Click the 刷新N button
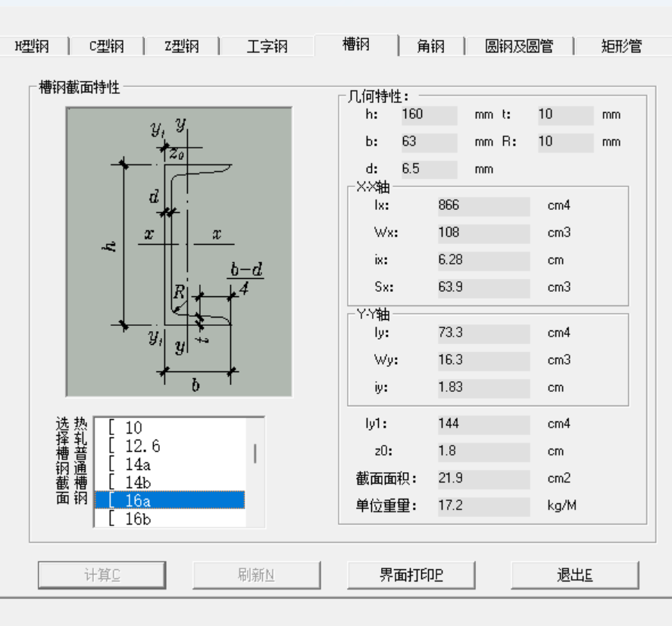Image resolution: width=672 pixels, height=626 pixels. [256, 575]
